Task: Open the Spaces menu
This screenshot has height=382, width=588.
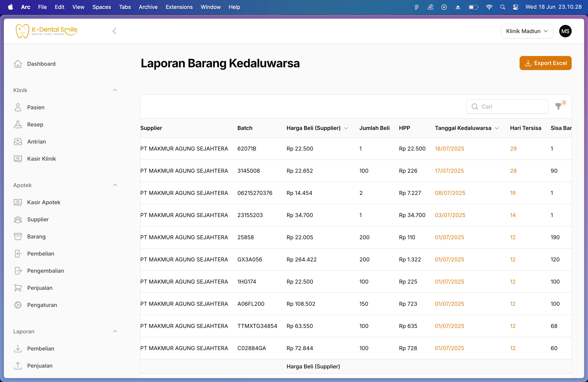Action: (101, 7)
